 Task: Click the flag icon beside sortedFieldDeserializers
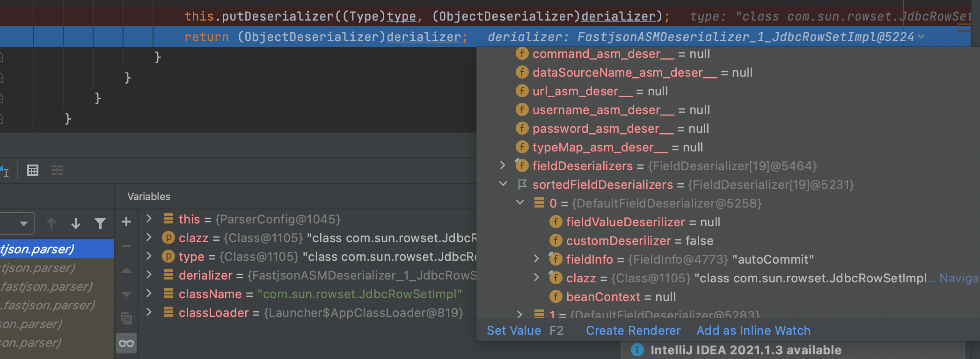[522, 184]
